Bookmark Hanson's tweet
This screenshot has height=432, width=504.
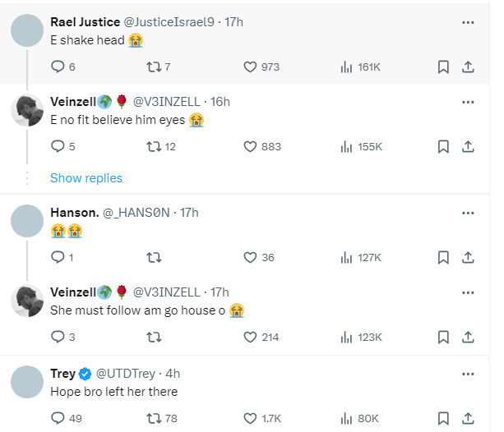coord(443,258)
